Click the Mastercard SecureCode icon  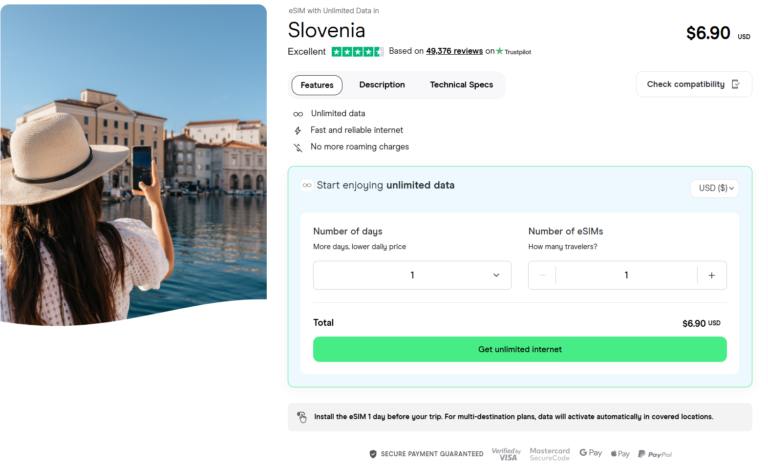click(x=550, y=454)
